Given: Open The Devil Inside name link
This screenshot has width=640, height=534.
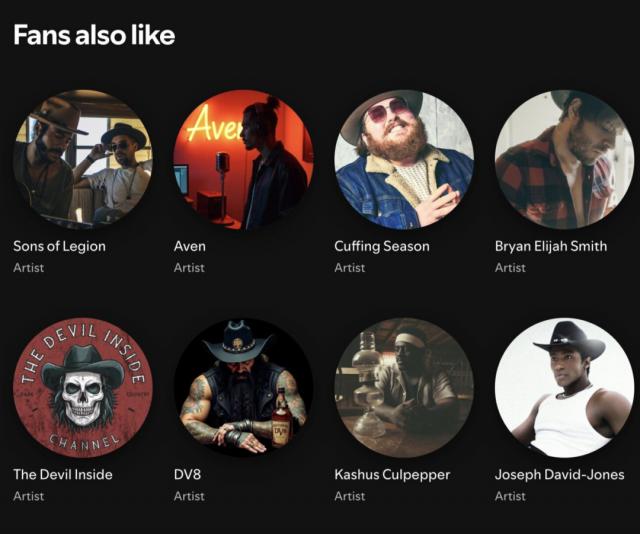Looking at the screenshot, I should pyautogui.click(x=63, y=475).
